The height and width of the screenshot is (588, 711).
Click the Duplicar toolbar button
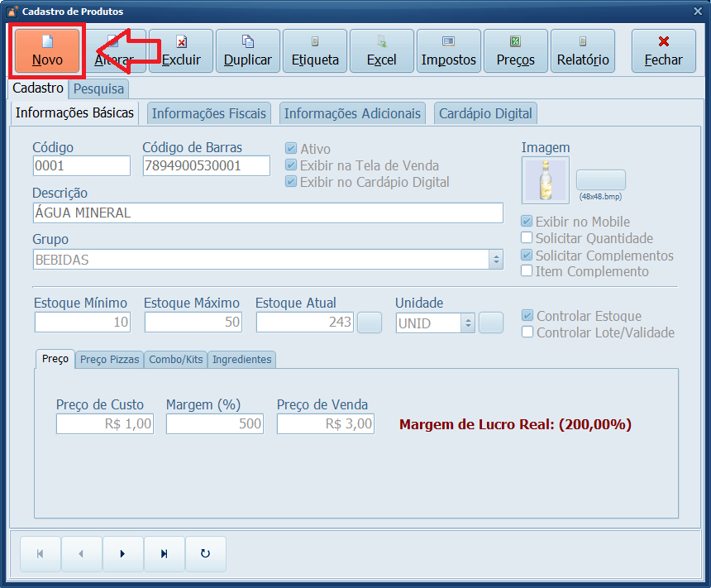coord(247,50)
